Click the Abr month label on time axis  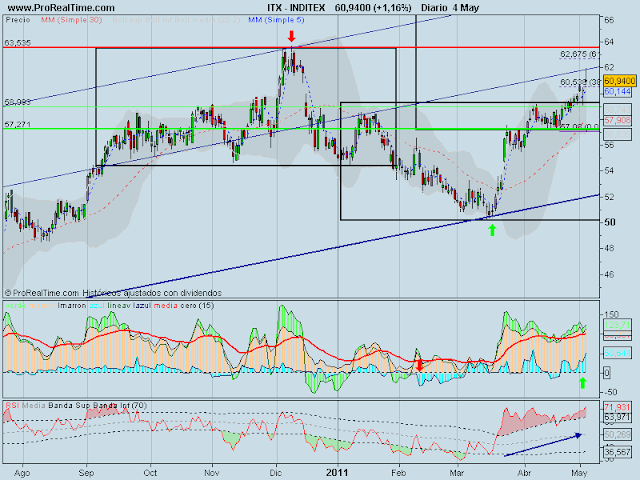tap(524, 473)
